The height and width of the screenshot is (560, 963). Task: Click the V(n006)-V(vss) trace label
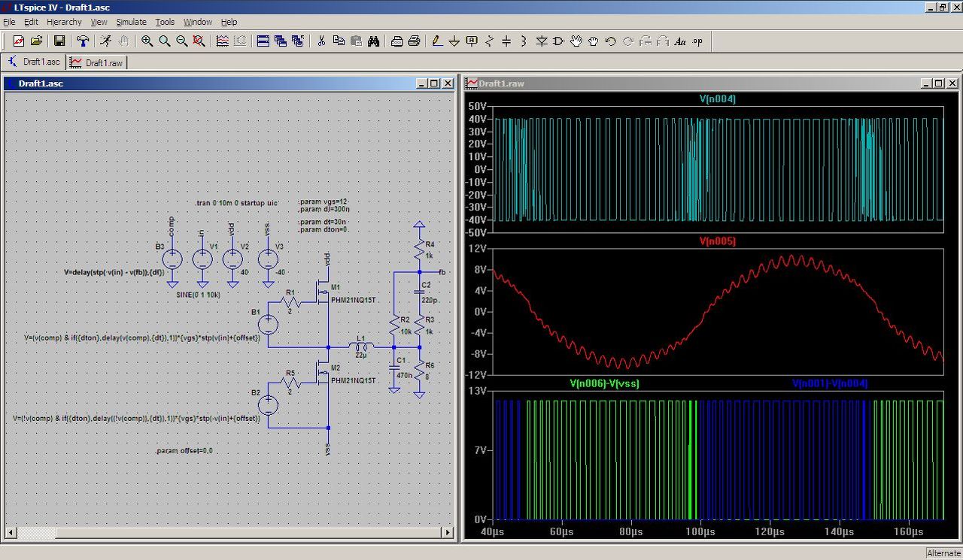coord(604,383)
